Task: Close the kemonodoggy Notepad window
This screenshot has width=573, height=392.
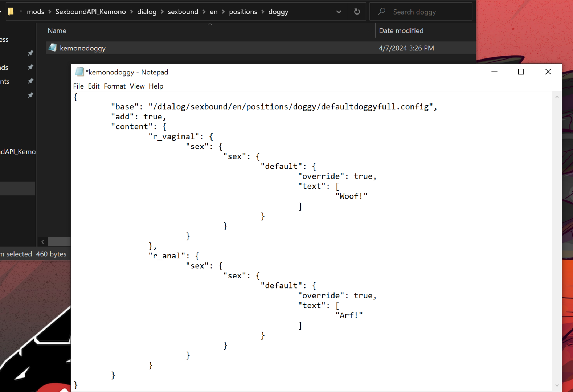Action: [548, 72]
